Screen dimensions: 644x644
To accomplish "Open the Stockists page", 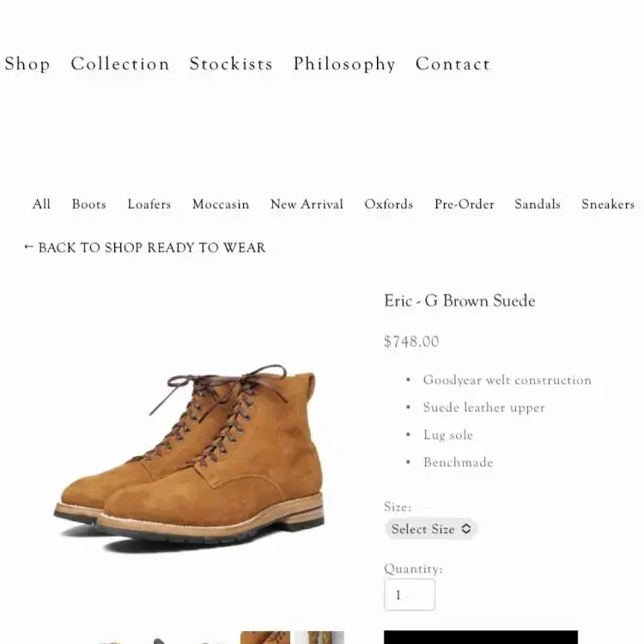I will 231,64.
